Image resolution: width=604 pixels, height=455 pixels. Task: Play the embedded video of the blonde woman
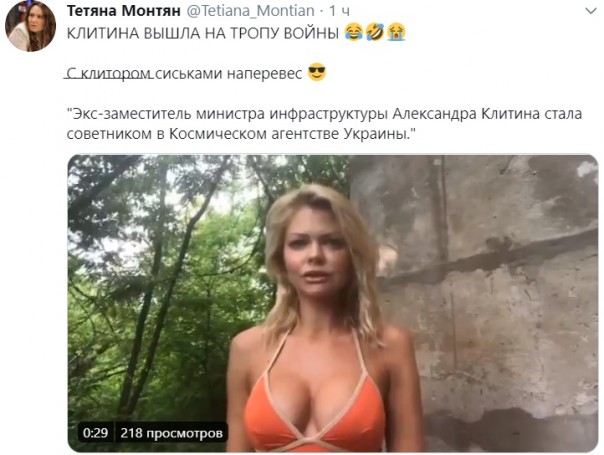(333, 303)
